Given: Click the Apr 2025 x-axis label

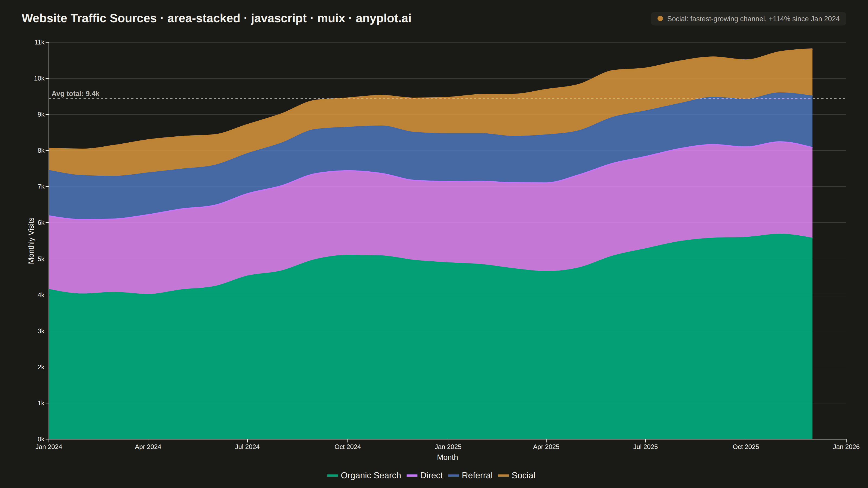Looking at the screenshot, I should [x=546, y=447].
